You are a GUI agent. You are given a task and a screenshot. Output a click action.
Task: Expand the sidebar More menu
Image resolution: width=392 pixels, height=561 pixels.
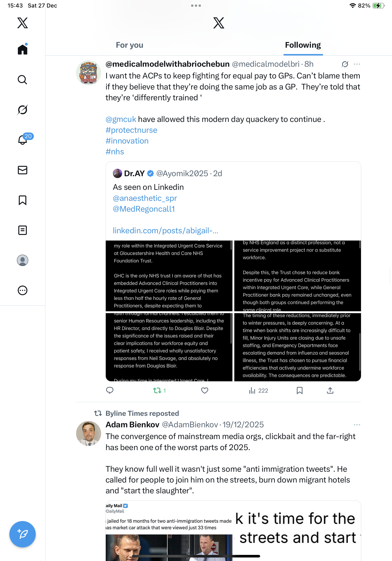point(23,290)
